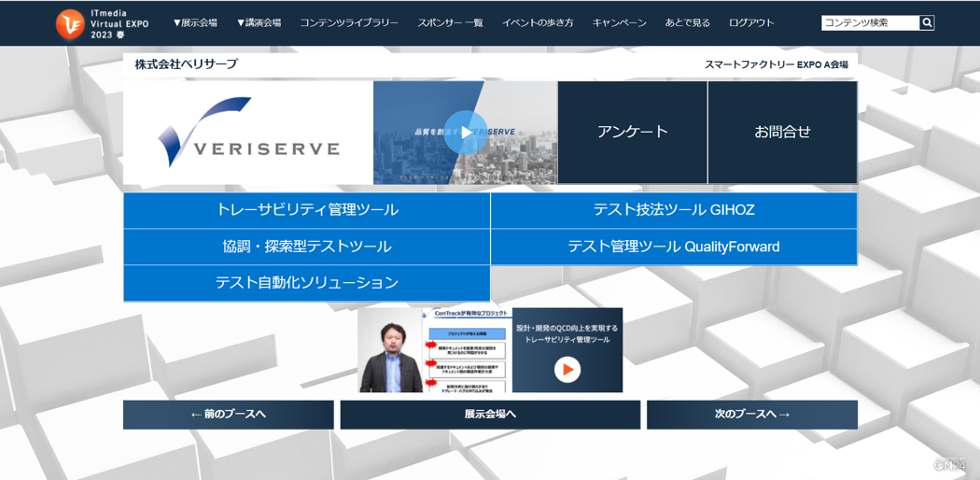Open トレーサビリティ管理ツール section
Viewport: 980px width, 480px height.
[x=307, y=211]
